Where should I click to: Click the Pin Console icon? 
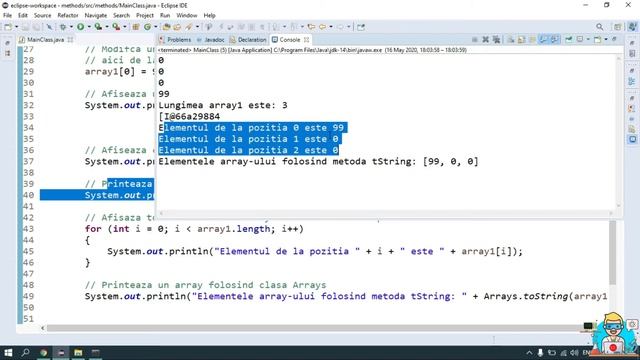569,40
